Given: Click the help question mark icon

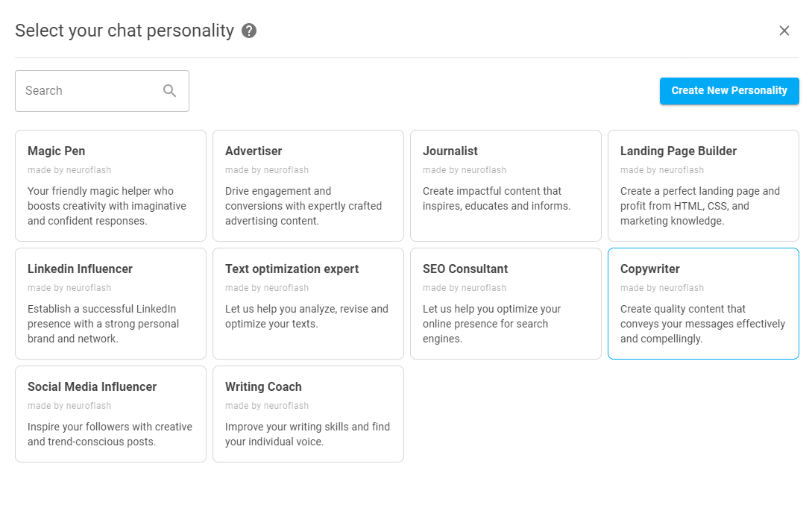Looking at the screenshot, I should point(249,31).
